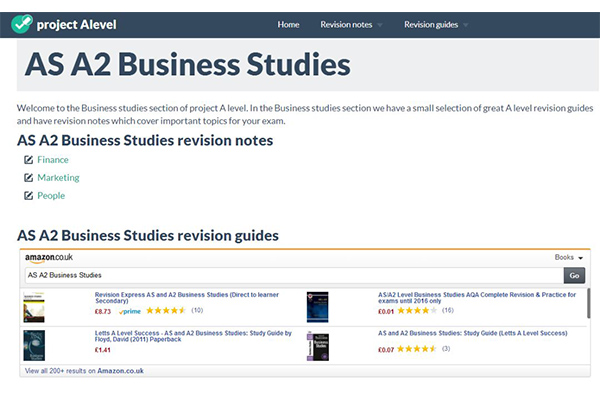Click the £1.41 price text
600x400 pixels.
[103, 350]
